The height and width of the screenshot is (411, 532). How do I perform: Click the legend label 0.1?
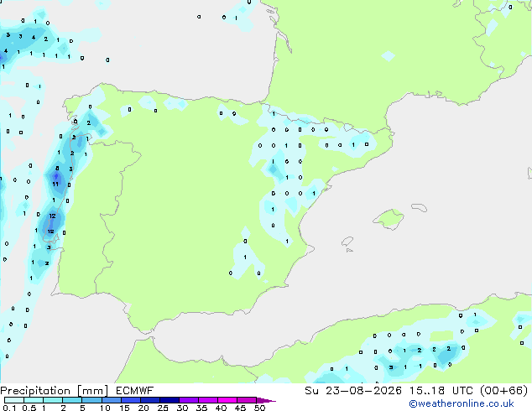point(9,408)
